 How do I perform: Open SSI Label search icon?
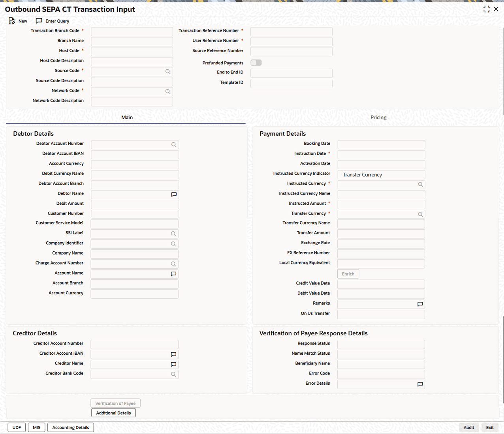(x=173, y=234)
